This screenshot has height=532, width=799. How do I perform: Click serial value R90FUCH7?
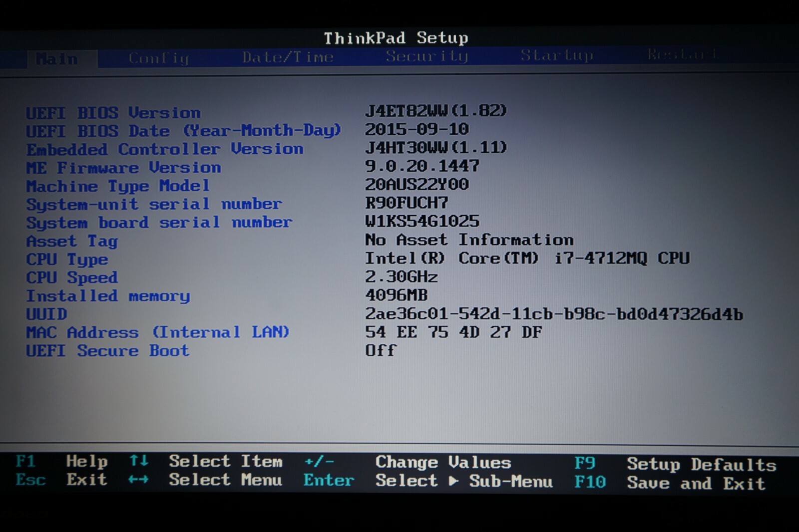(x=406, y=203)
